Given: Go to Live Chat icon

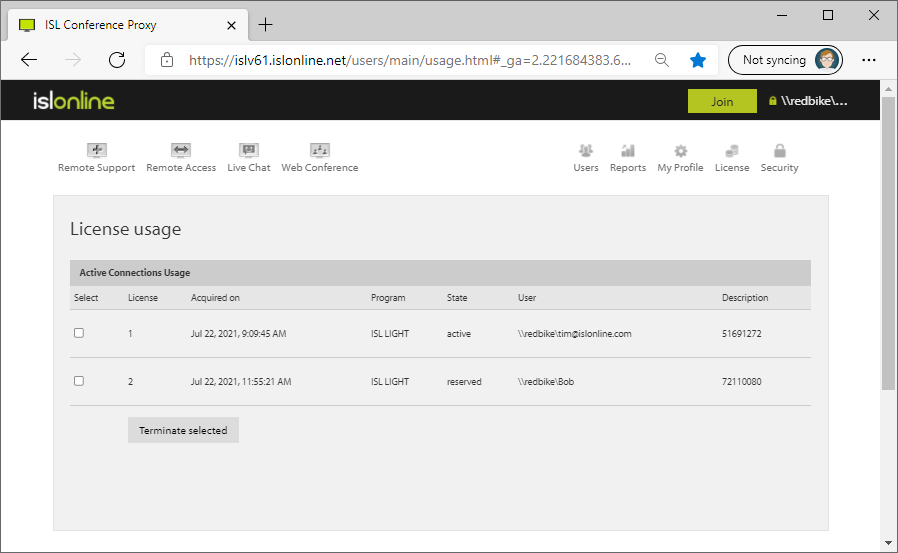Looking at the screenshot, I should 249,151.
